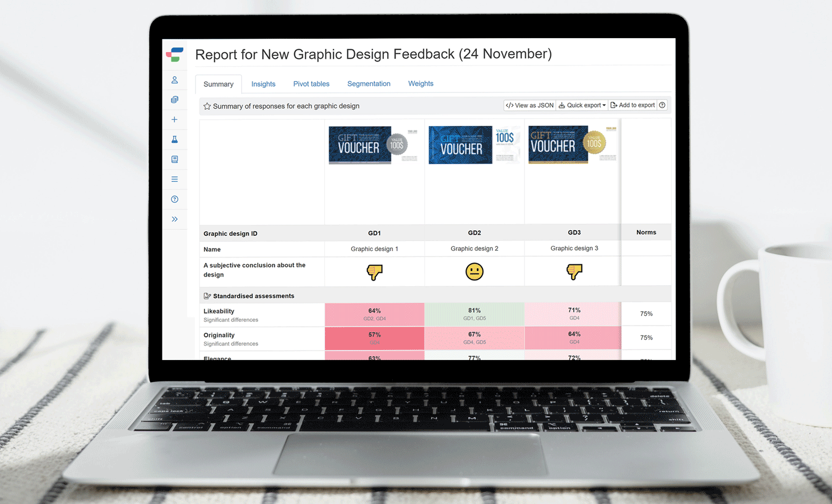
Task: Click the Standardised assessments edit icon
Action: click(x=207, y=296)
